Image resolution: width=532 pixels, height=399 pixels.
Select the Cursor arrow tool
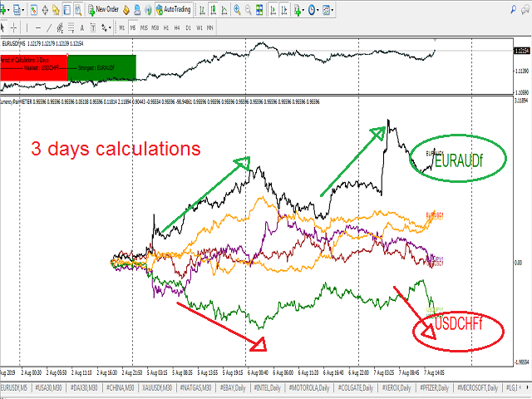coord(3,27)
